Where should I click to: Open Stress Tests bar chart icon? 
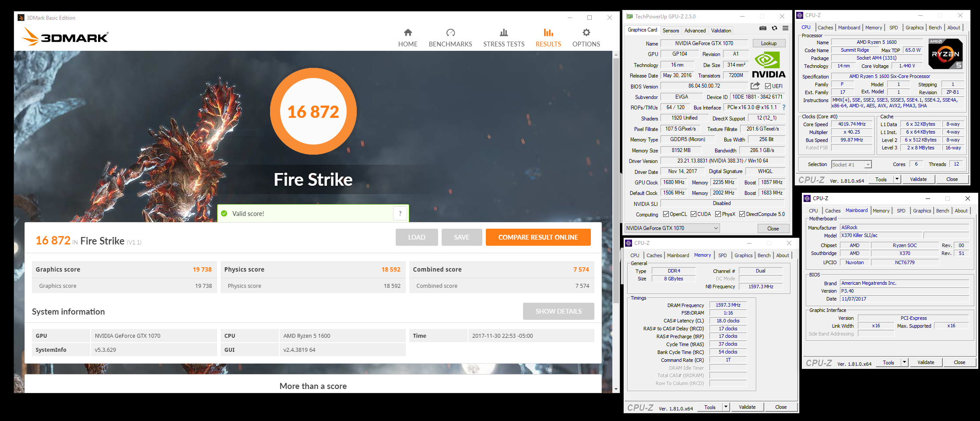(504, 32)
